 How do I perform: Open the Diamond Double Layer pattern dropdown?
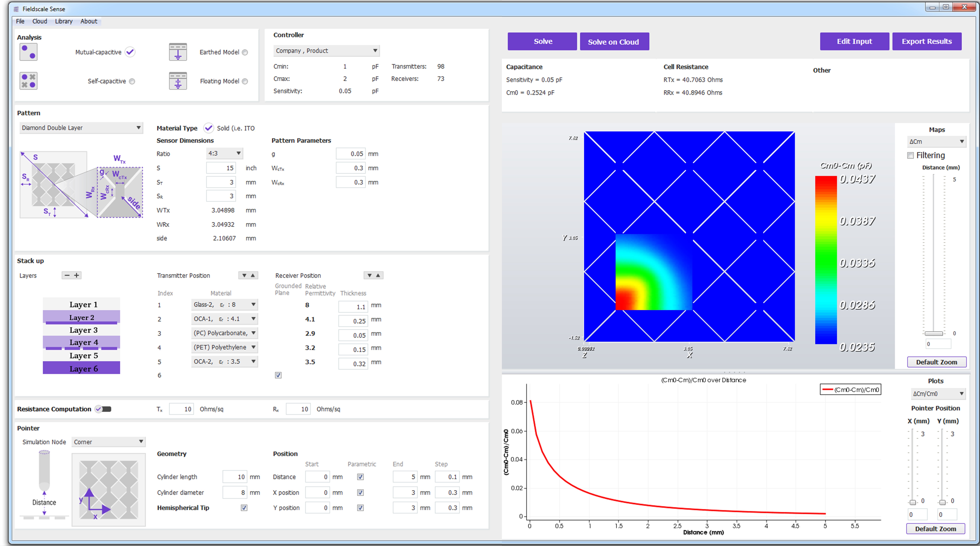[x=81, y=128]
